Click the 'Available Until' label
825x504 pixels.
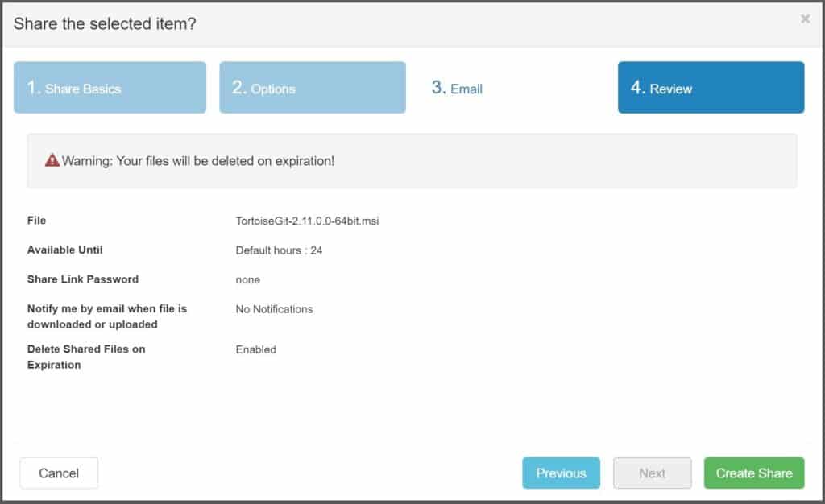click(65, 250)
